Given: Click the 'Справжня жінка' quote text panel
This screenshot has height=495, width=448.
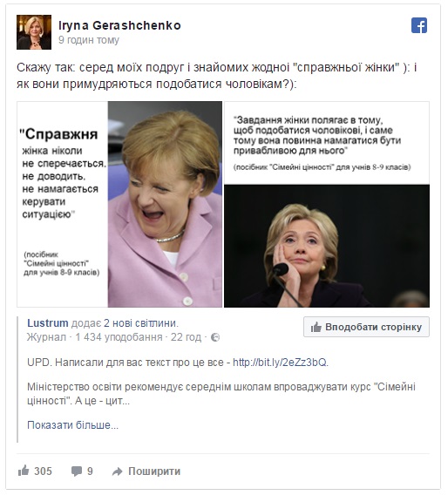Looking at the screenshot, I should pyautogui.click(x=63, y=204).
